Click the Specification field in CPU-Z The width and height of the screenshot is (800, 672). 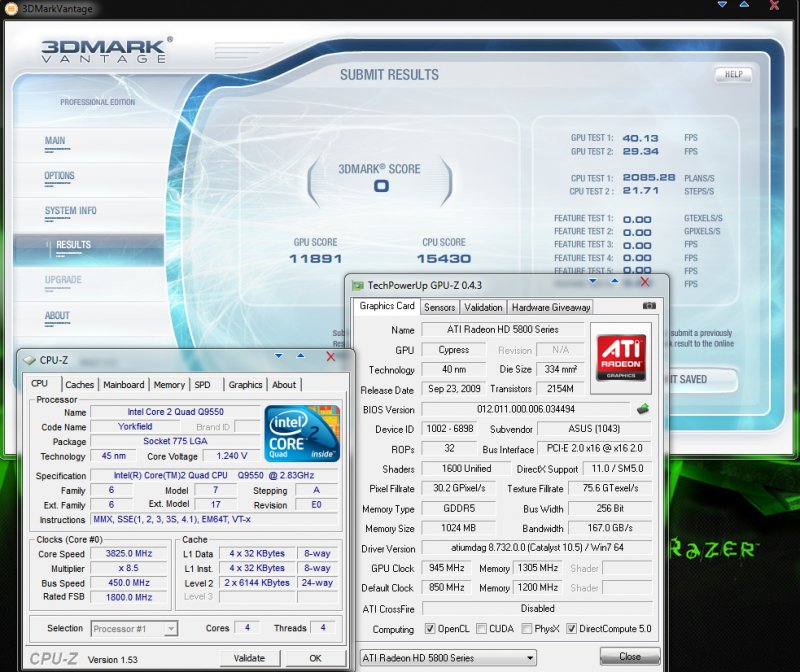214,476
